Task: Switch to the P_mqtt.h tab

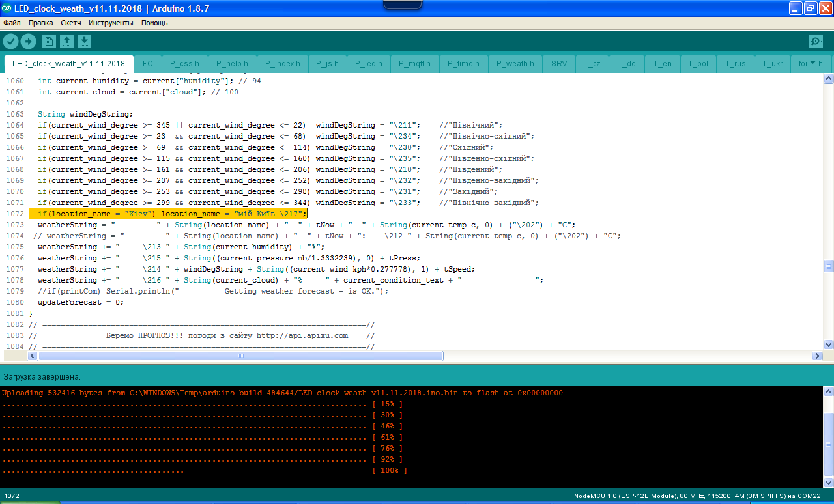Action: (415, 64)
